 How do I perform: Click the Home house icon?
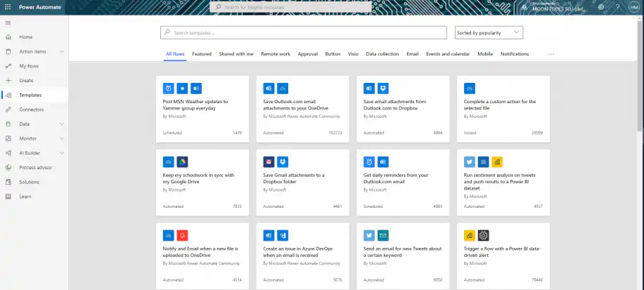coord(8,37)
